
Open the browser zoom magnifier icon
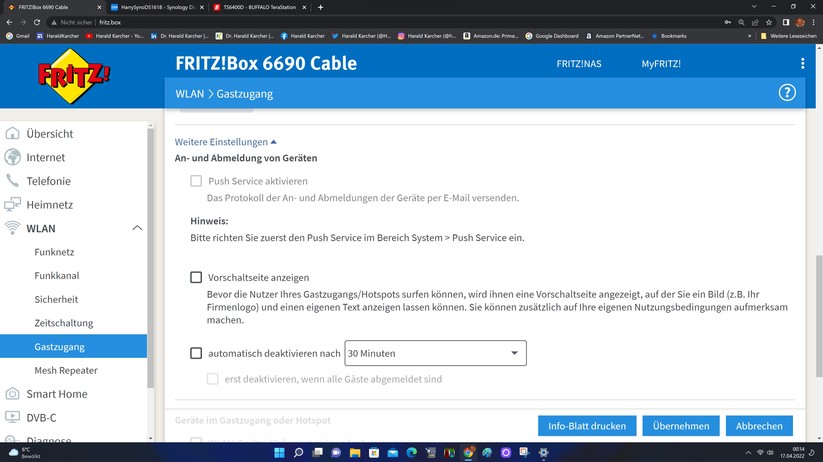(x=741, y=22)
